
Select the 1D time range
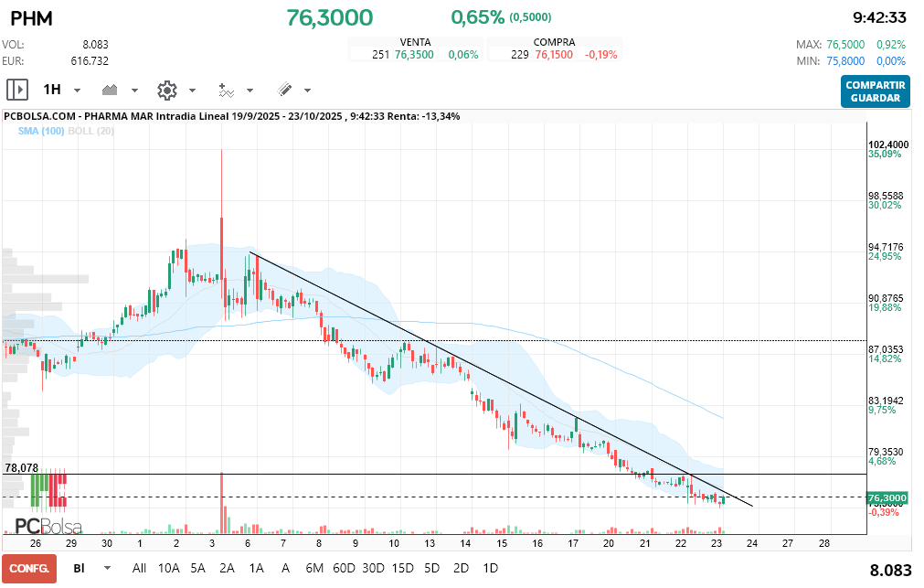(490, 569)
